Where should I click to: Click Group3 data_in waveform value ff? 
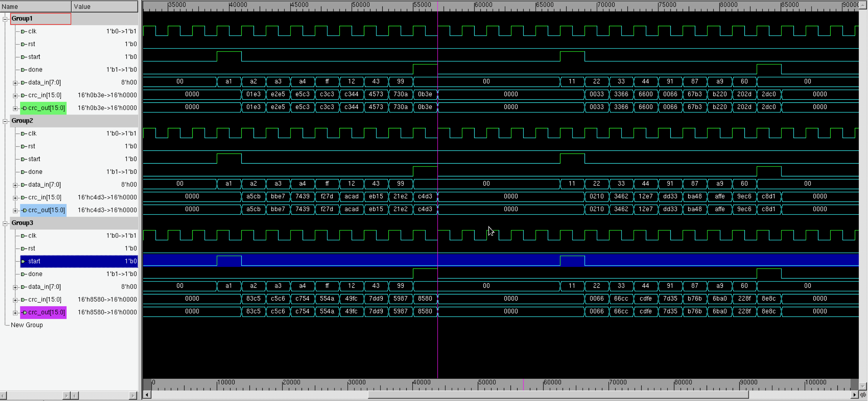coord(327,286)
